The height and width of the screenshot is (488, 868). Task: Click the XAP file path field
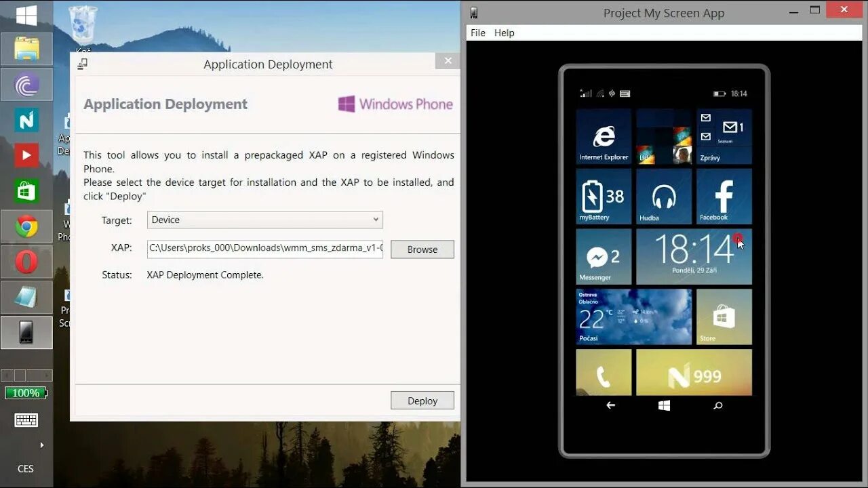(265, 248)
